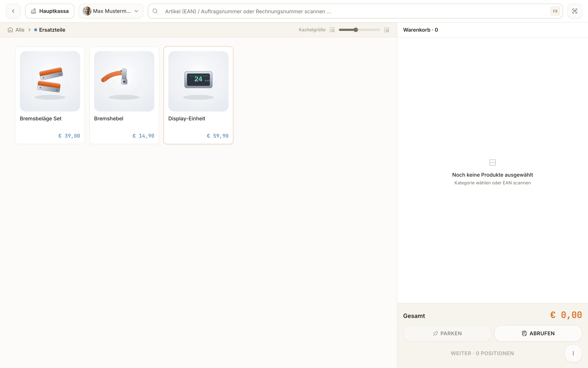Focus the article EAN search field
This screenshot has height=368, width=588.
pyautogui.click(x=355, y=11)
